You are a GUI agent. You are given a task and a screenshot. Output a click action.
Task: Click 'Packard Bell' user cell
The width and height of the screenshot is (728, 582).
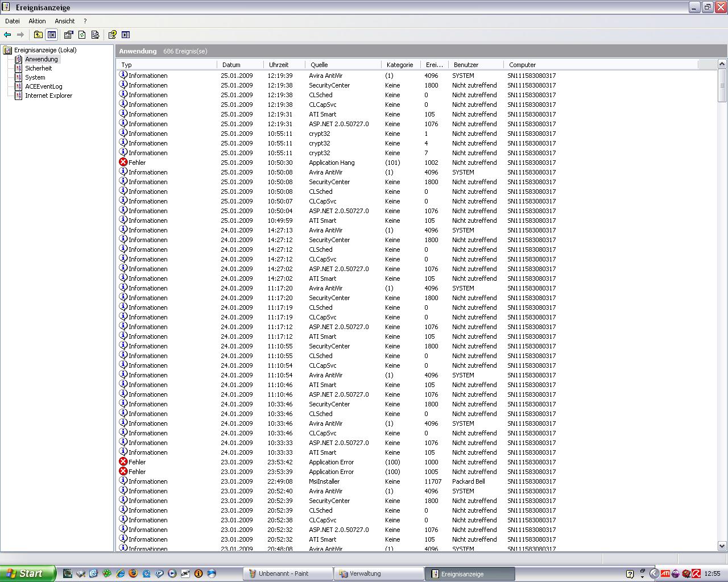(469, 481)
